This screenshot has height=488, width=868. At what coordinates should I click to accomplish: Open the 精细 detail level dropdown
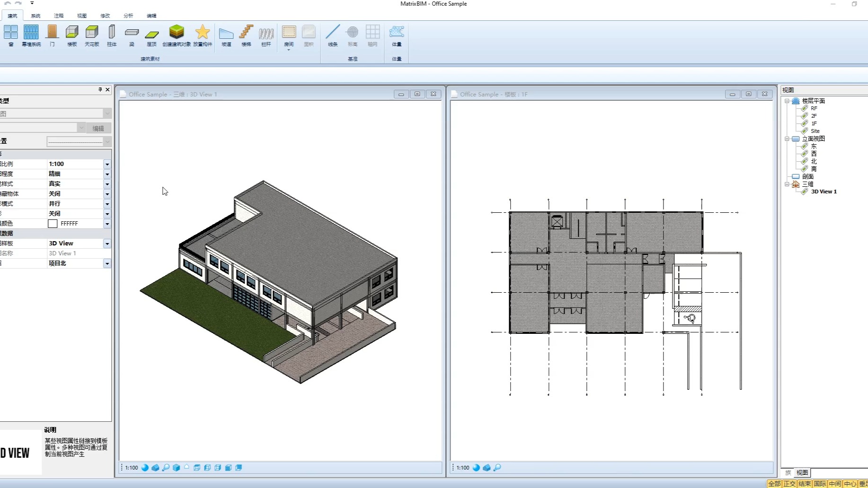point(107,174)
